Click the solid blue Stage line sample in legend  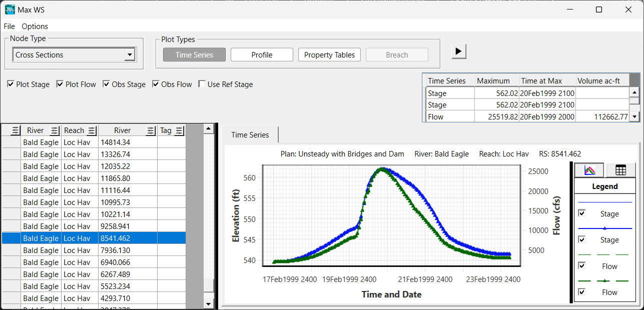[x=605, y=202]
